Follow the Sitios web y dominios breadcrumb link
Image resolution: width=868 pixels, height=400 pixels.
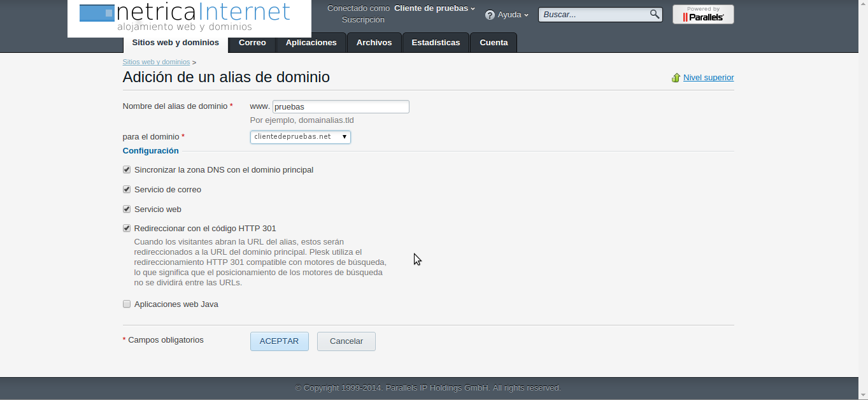(x=156, y=62)
